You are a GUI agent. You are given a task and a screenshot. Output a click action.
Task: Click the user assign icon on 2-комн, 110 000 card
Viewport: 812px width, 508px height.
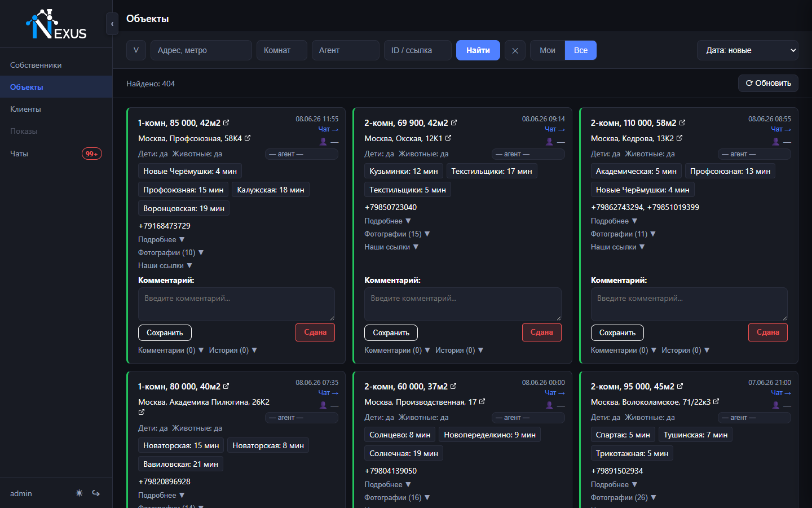click(776, 142)
